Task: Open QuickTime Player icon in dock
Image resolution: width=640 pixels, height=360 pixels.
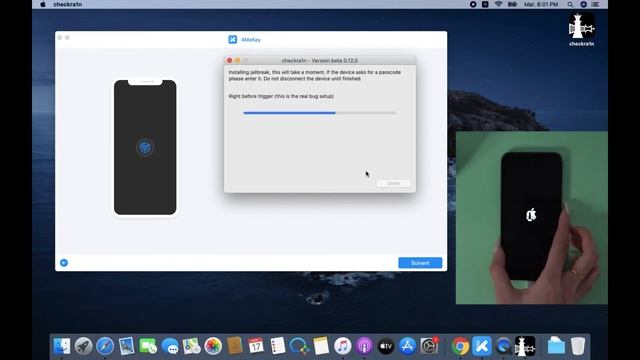Action: [503, 346]
